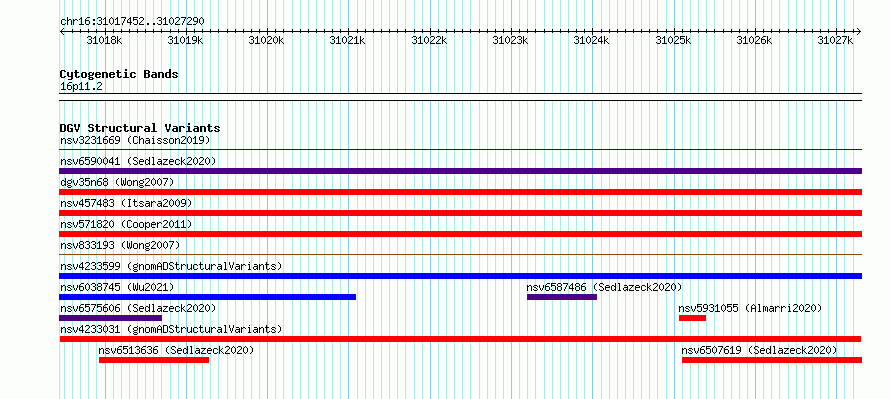Image resolution: width=890 pixels, height=399 pixels.
Task: Open nsv4233031 (gnomADStructuralVariants) label
Action: click(x=171, y=329)
